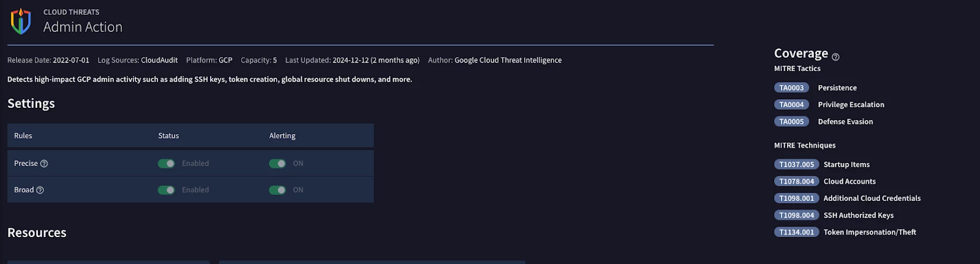Click the Coverage heading

click(801, 53)
